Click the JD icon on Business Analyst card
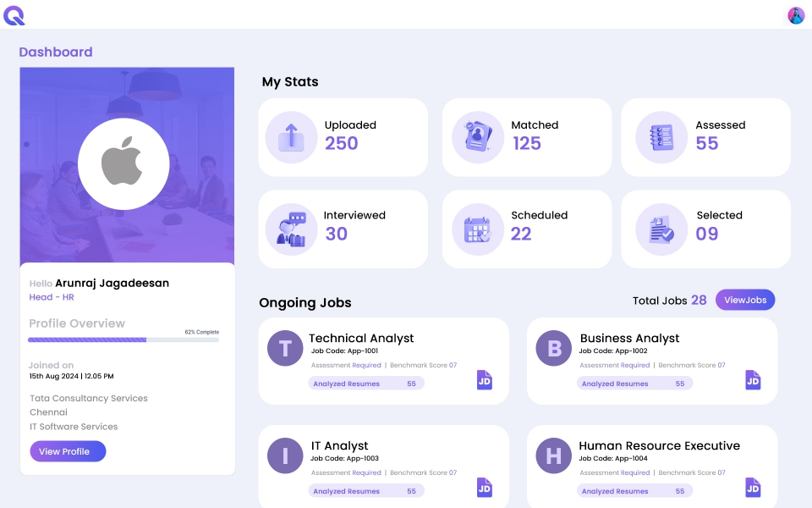 [752, 380]
